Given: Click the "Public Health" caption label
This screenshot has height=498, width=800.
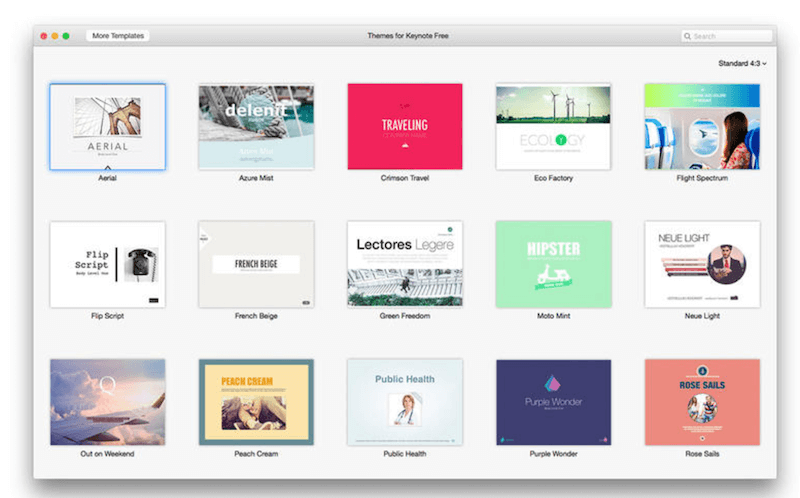Looking at the screenshot, I should [x=405, y=454].
